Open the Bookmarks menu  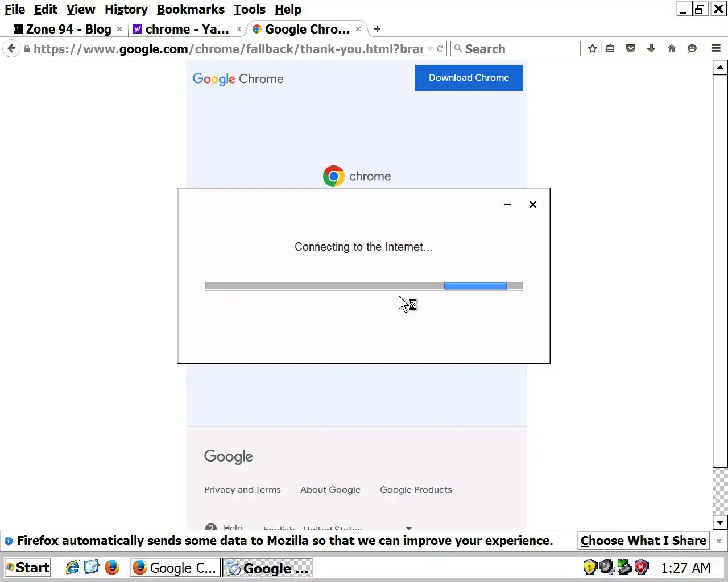tap(191, 10)
